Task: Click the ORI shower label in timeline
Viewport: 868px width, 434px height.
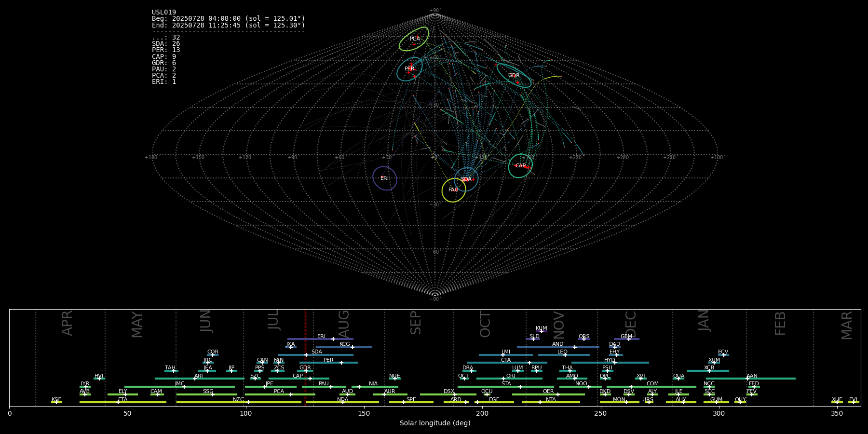Action: [511, 376]
